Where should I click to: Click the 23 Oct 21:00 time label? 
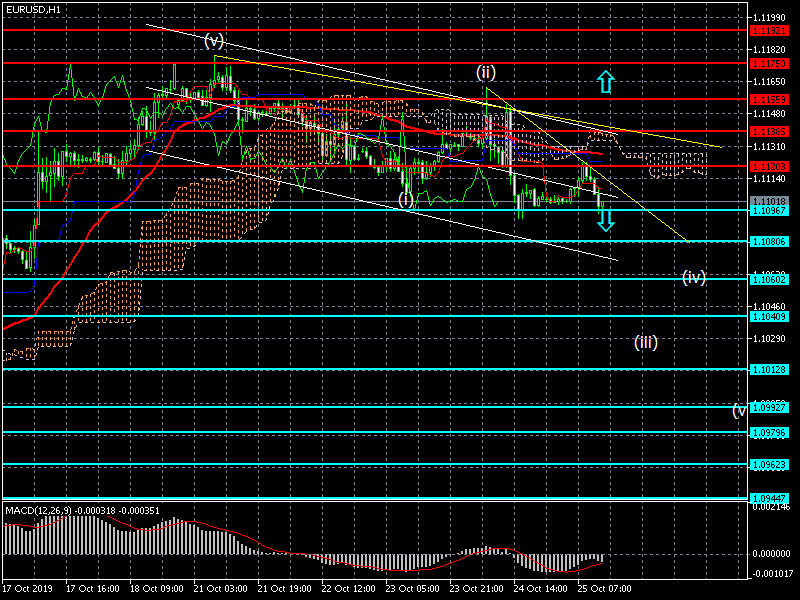click(x=477, y=589)
